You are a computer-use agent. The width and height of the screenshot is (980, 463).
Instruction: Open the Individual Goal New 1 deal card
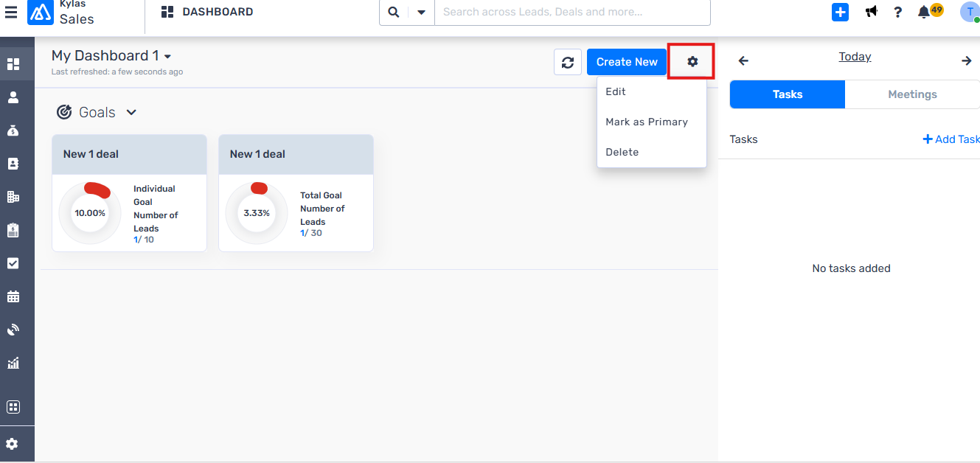[x=129, y=193]
